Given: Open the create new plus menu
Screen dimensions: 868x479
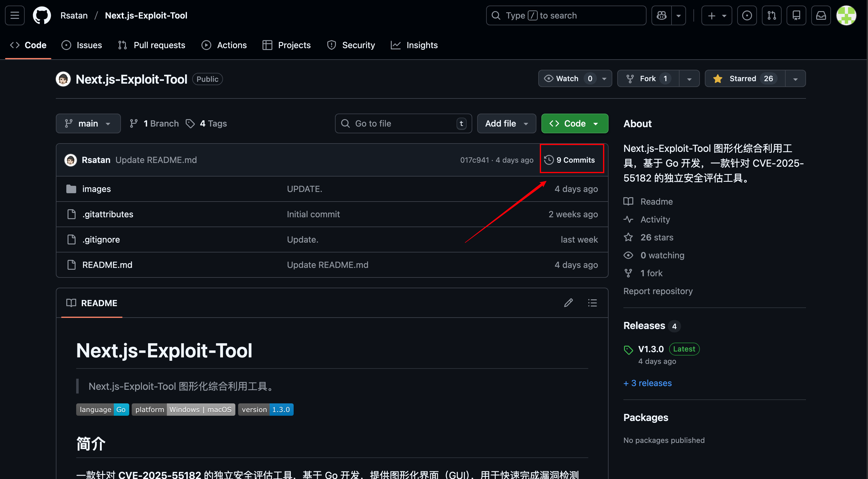Looking at the screenshot, I should (716, 15).
